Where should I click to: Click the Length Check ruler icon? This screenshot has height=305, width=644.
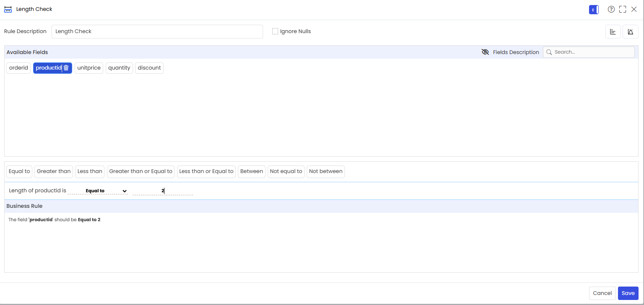point(8,9)
